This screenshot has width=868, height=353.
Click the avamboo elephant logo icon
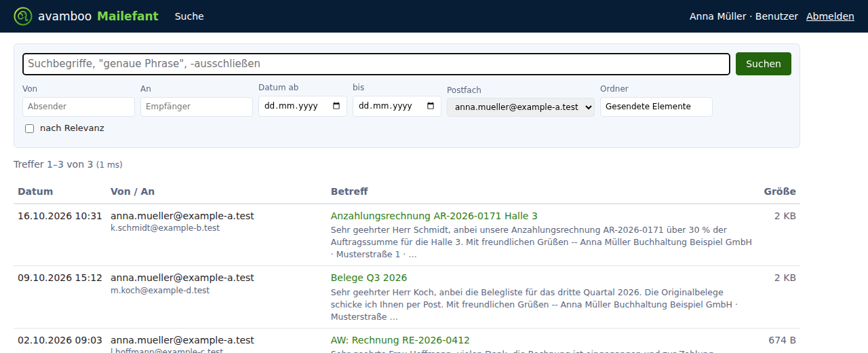pyautogui.click(x=24, y=16)
